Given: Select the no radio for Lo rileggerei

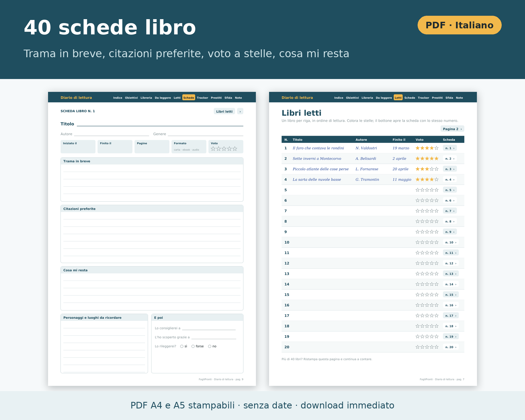Looking at the screenshot, I should point(209,346).
